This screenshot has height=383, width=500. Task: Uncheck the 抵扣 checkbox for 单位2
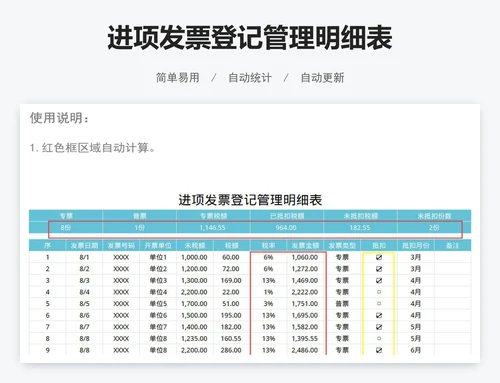coord(379,269)
